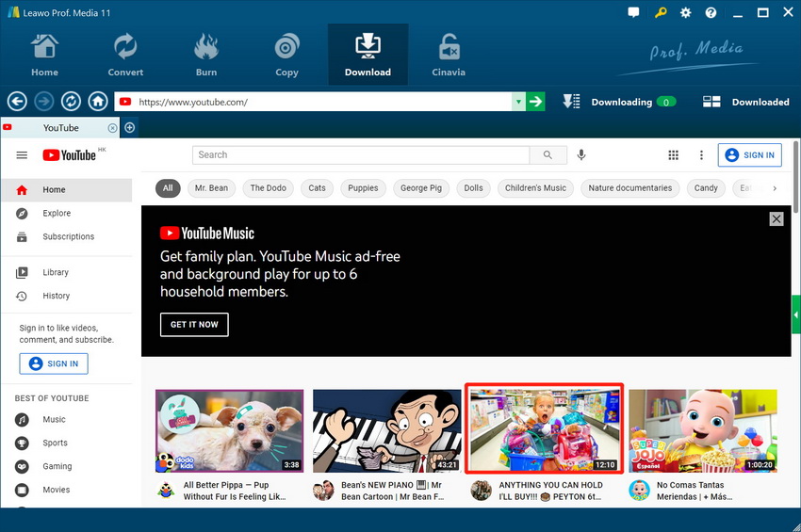Switch to the Convert tab

pos(125,55)
